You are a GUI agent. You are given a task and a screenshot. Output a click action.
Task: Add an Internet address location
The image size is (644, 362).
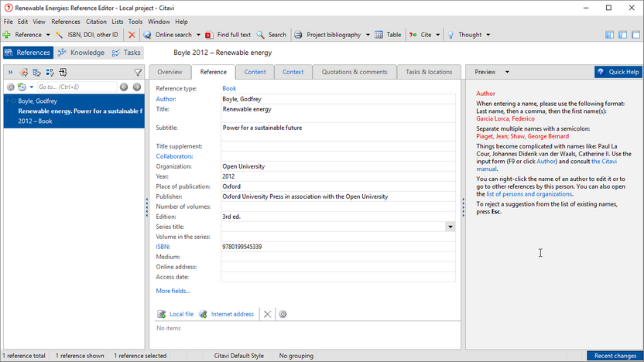tap(227, 314)
